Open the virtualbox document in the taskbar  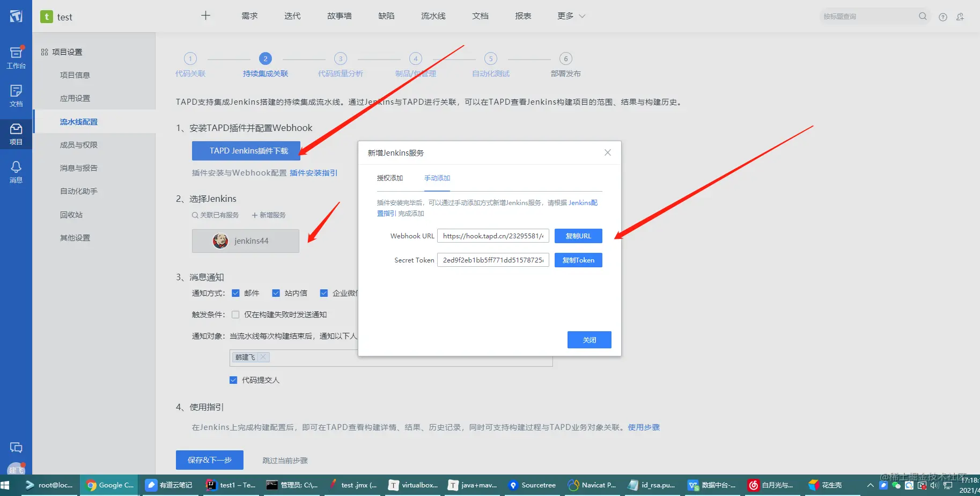pos(413,485)
